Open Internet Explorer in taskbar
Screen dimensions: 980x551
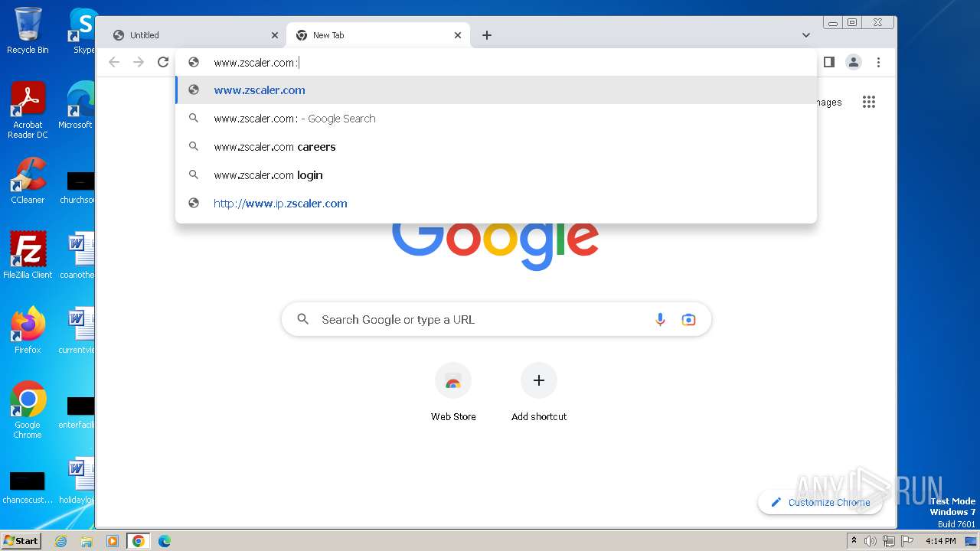pyautogui.click(x=60, y=541)
